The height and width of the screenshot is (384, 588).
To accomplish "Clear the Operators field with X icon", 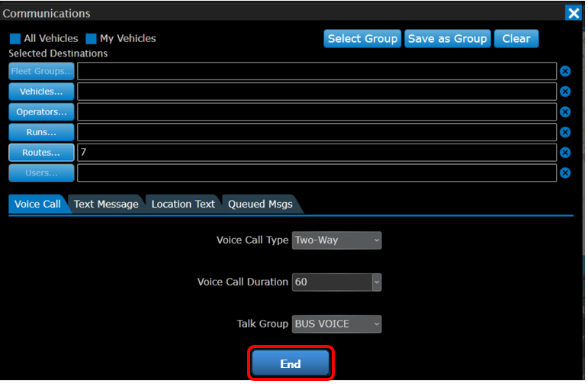I will pyautogui.click(x=565, y=112).
